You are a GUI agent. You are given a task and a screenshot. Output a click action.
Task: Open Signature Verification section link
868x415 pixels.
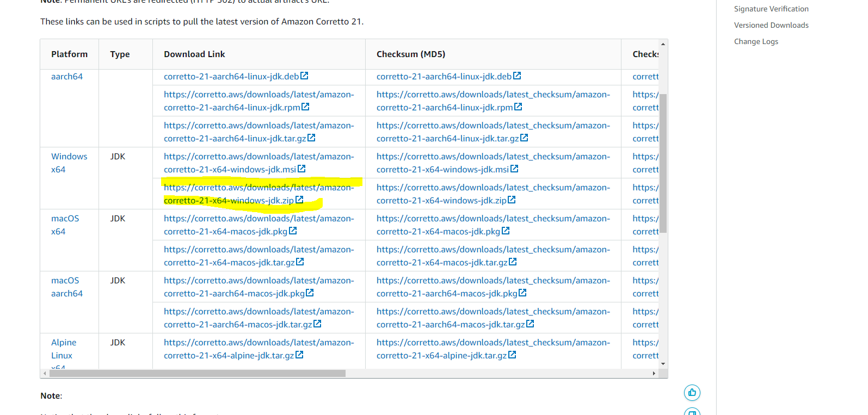[x=771, y=9]
